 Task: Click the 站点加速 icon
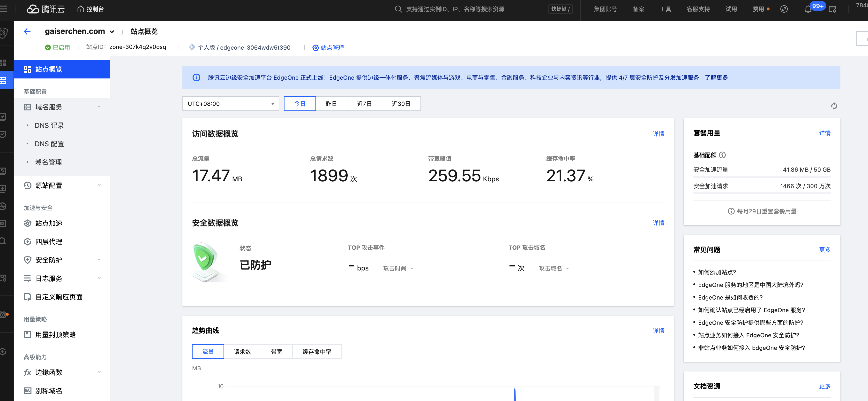[28, 223]
